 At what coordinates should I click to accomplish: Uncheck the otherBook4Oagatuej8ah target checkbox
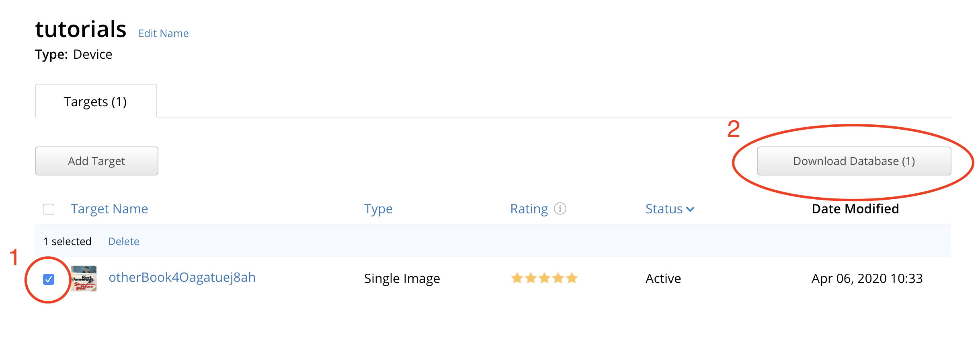(49, 279)
